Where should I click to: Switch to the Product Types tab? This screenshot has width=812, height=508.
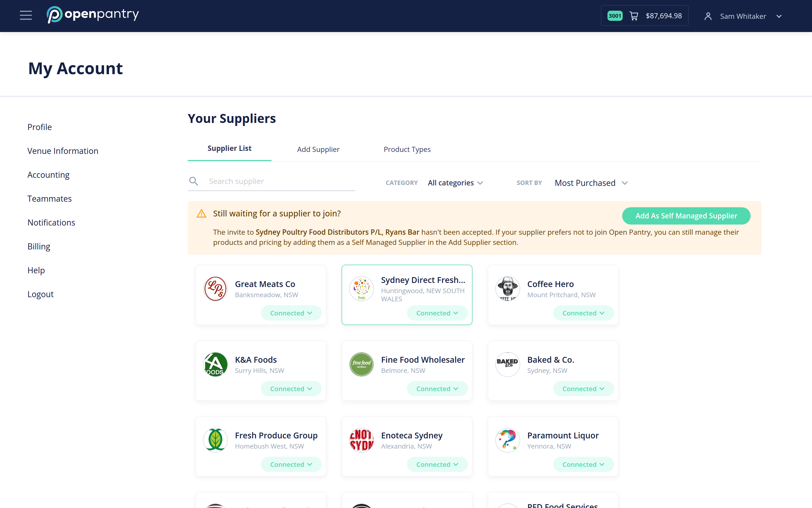407,149
